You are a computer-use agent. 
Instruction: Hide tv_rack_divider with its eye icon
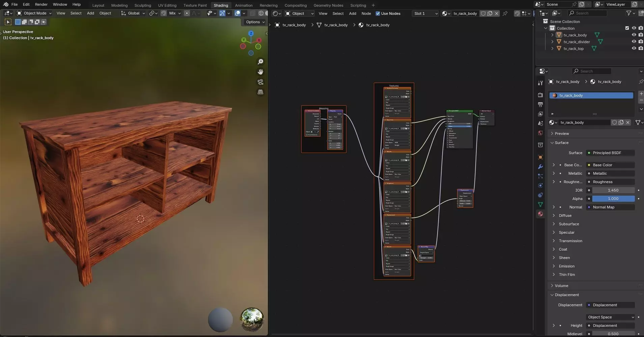[x=634, y=42]
